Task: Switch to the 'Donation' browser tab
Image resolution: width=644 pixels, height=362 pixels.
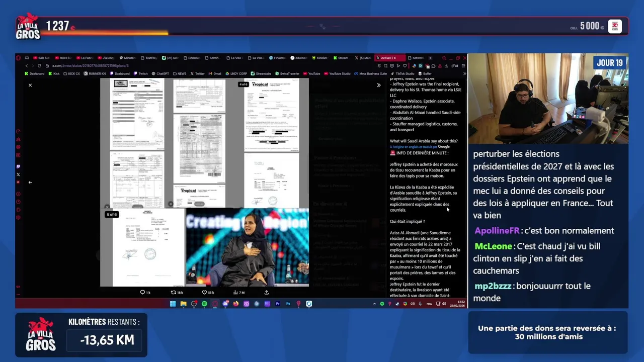Action: (191, 58)
